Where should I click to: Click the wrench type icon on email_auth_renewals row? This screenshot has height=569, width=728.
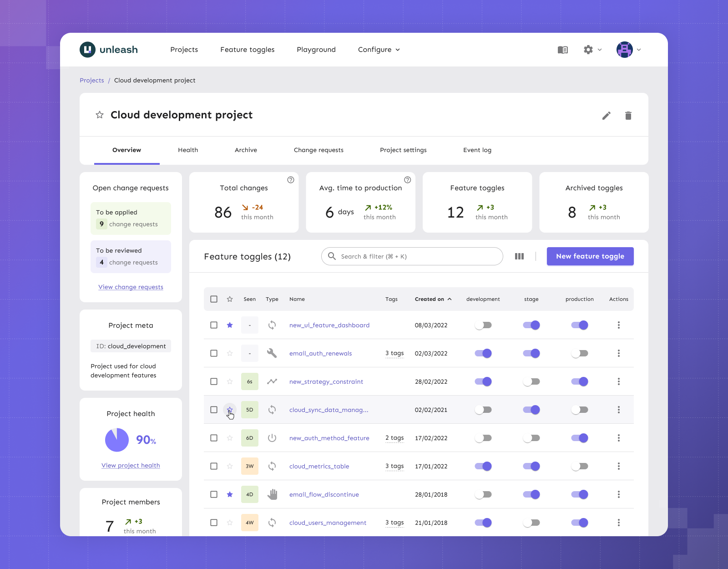tap(272, 353)
